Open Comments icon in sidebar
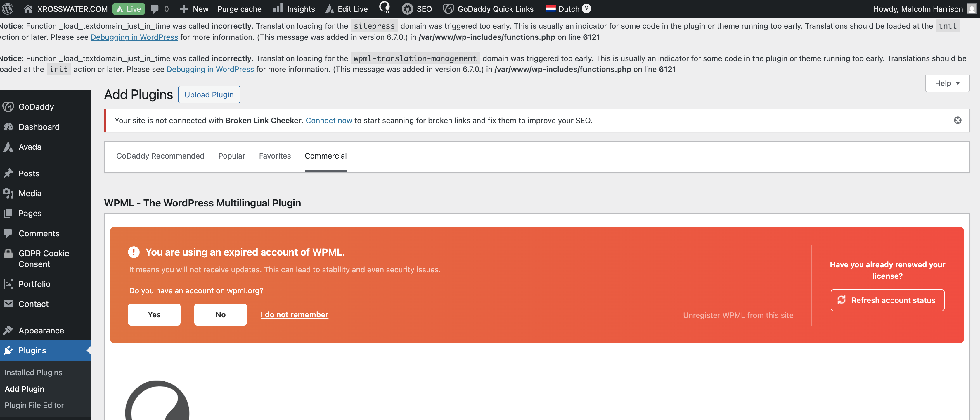This screenshot has width=980, height=420. tap(8, 233)
